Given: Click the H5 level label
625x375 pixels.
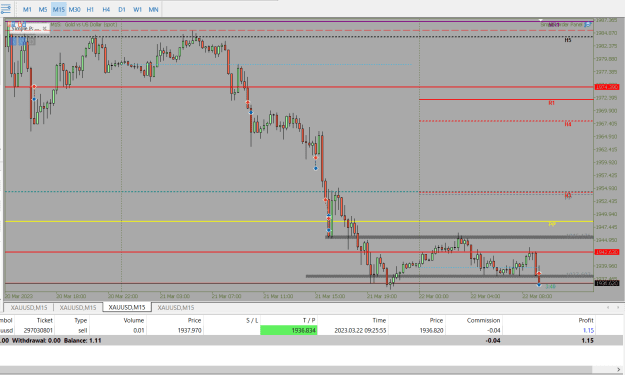Looking at the screenshot, I should (568, 40).
